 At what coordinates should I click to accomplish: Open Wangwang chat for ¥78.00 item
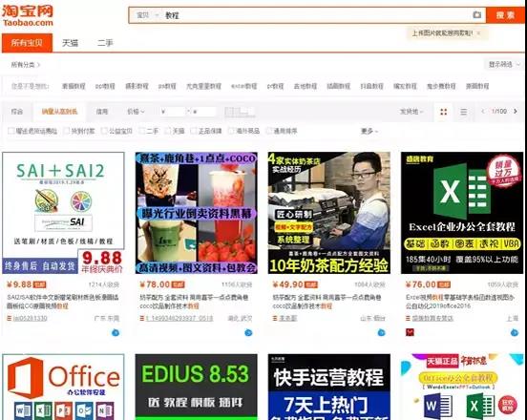248,332
